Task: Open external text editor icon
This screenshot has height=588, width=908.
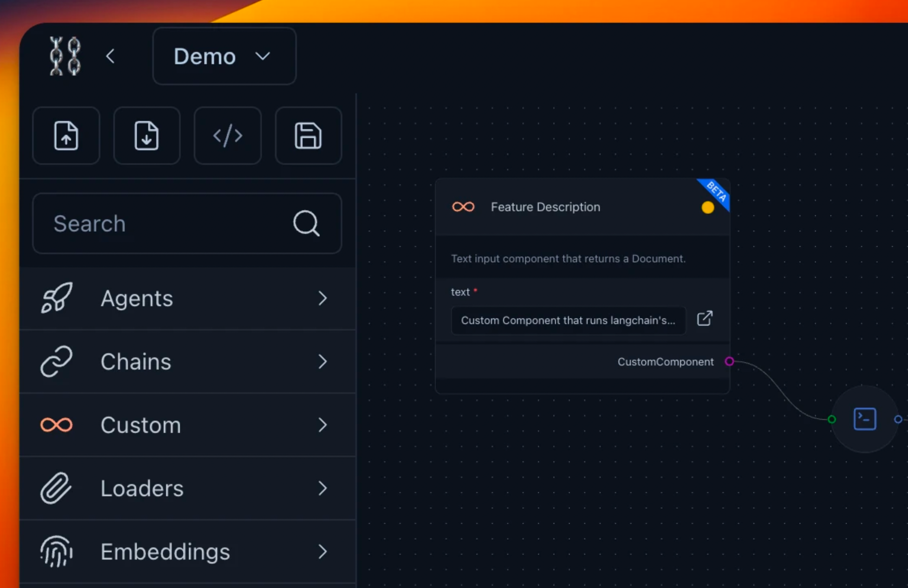Action: point(705,319)
